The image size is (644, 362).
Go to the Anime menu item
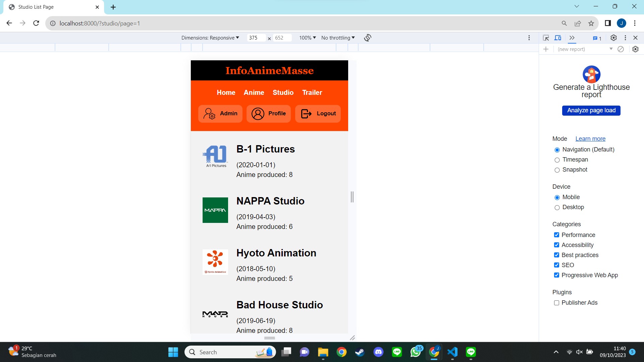(254, 93)
